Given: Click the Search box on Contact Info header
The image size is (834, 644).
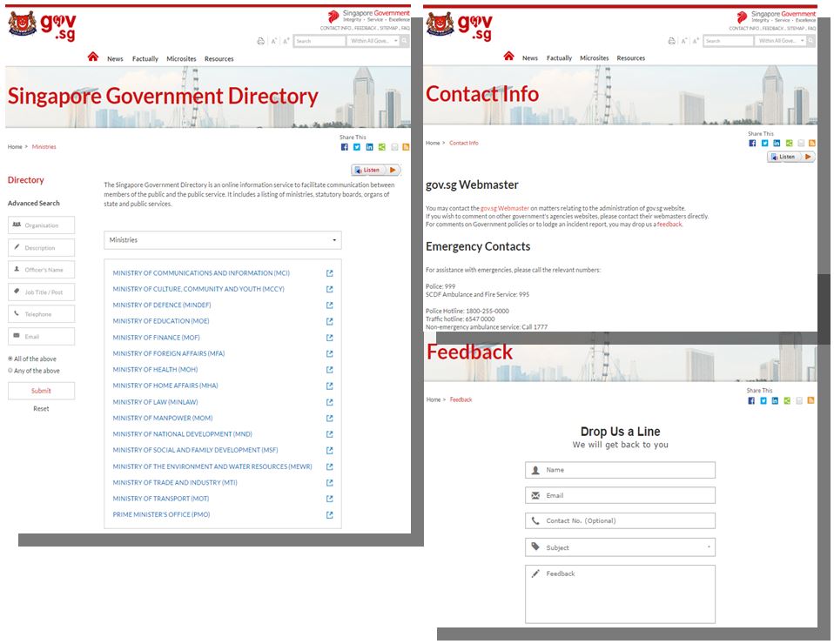Looking at the screenshot, I should pyautogui.click(x=728, y=41).
